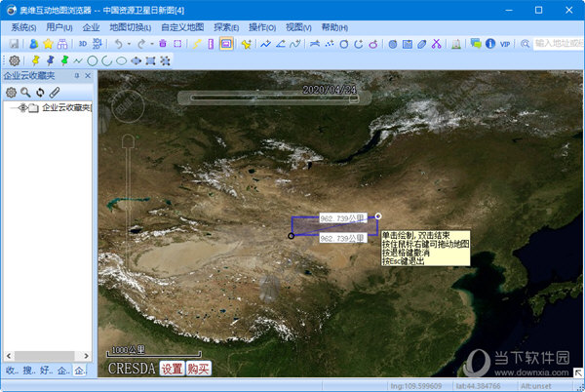Click the grayed save disk icon
Viewport: 585px width, 392px height.
coord(14,44)
